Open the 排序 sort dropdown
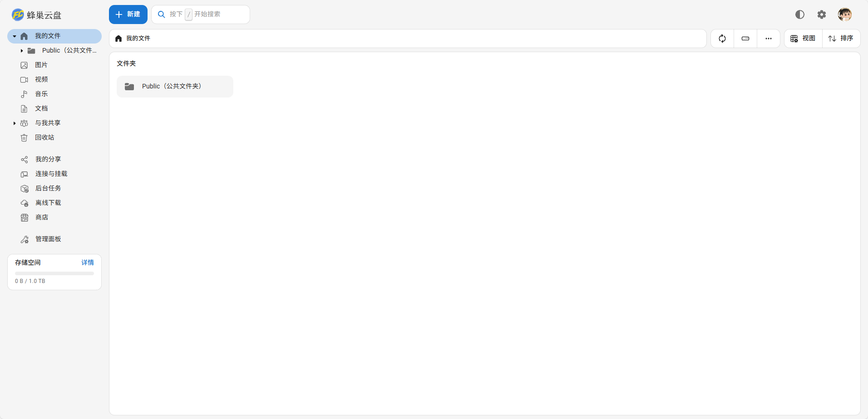The image size is (868, 419). point(841,39)
